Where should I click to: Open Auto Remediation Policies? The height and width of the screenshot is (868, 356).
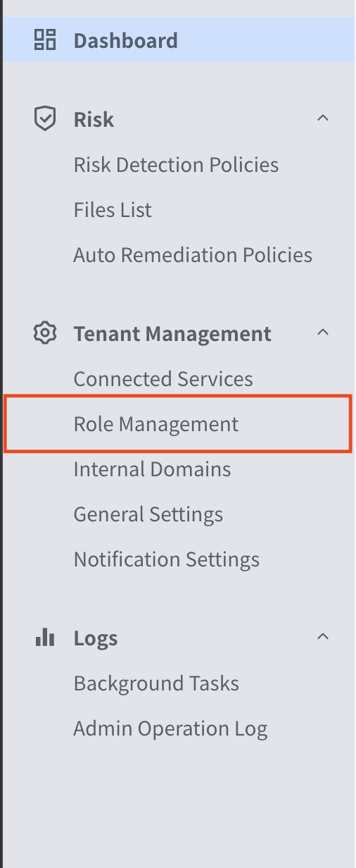193,255
